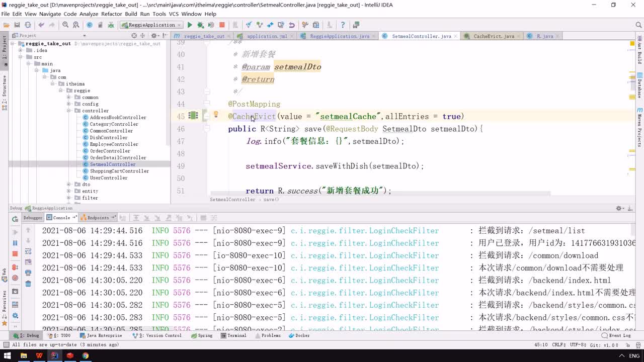Pause the program in the Debug panel

pos(15,243)
